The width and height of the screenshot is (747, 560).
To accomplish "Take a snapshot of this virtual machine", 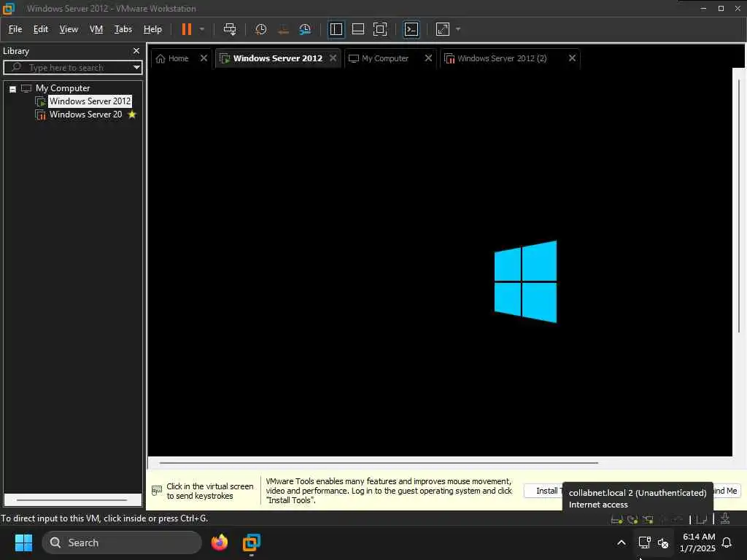I will click(x=260, y=29).
